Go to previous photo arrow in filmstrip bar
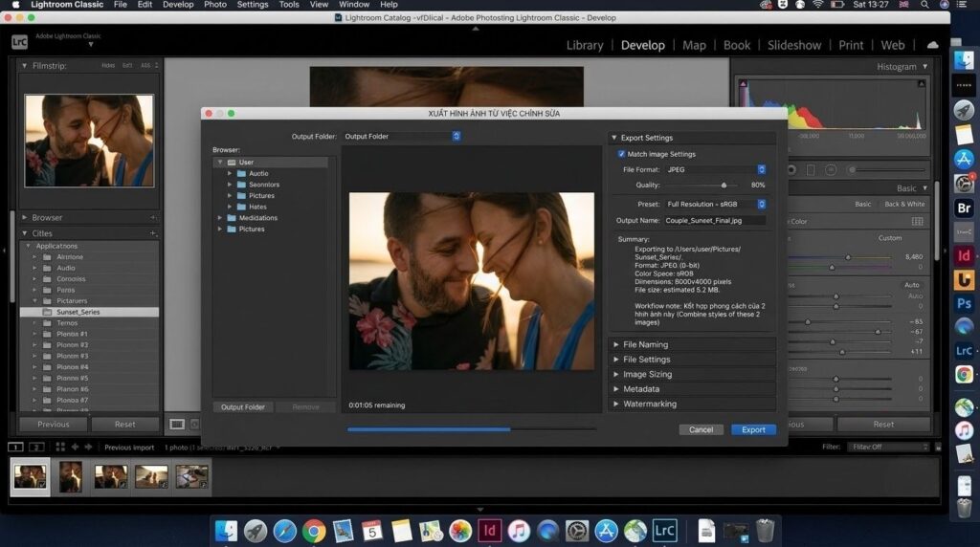The image size is (980, 547). coord(75,448)
